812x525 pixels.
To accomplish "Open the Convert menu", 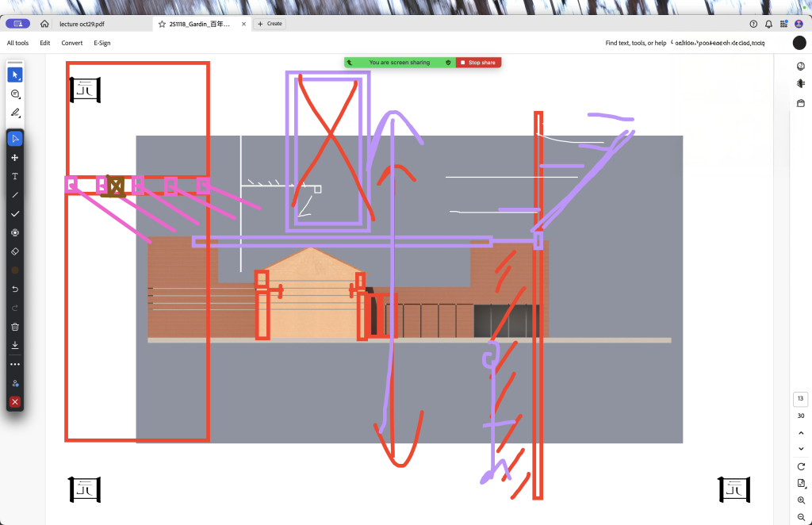I will [72, 43].
